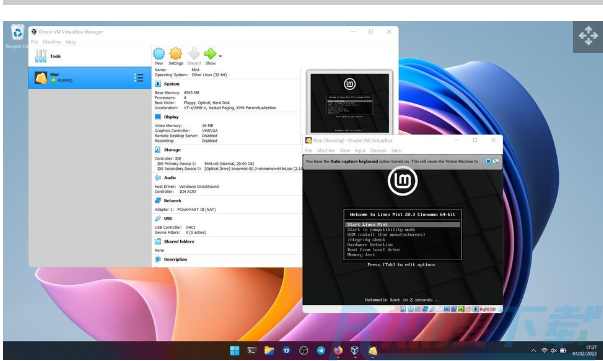Click the IDE Primary Device Mint.vdi line

[205, 164]
